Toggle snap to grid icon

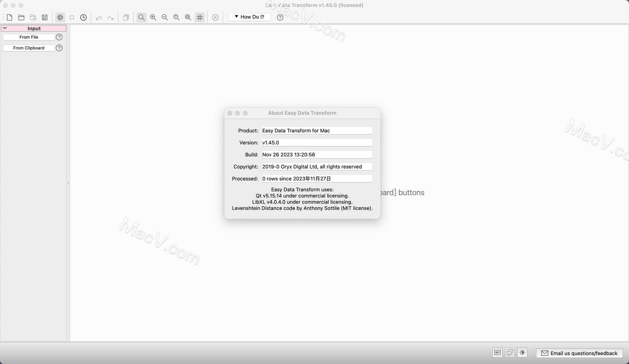click(200, 17)
